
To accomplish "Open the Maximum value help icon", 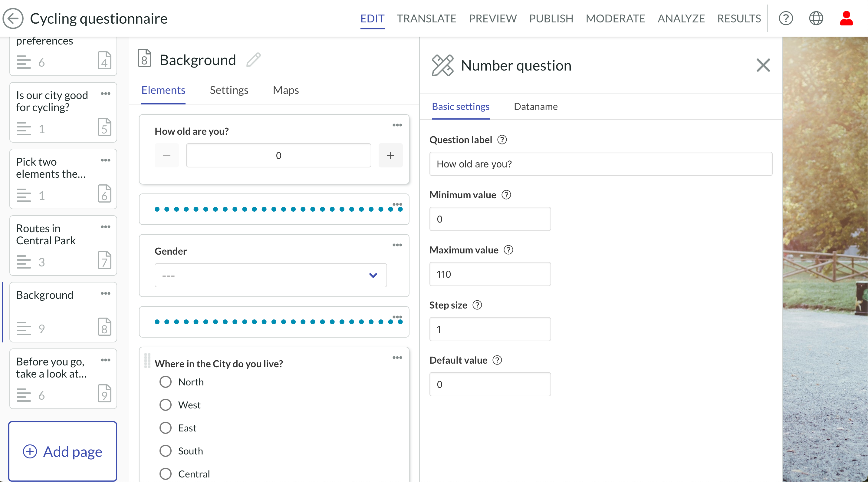I will click(x=508, y=250).
